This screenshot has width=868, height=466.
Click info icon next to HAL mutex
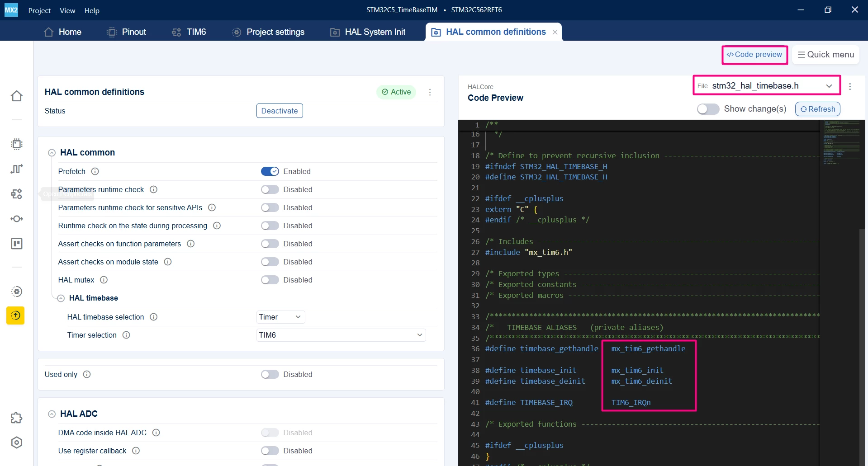click(x=104, y=280)
